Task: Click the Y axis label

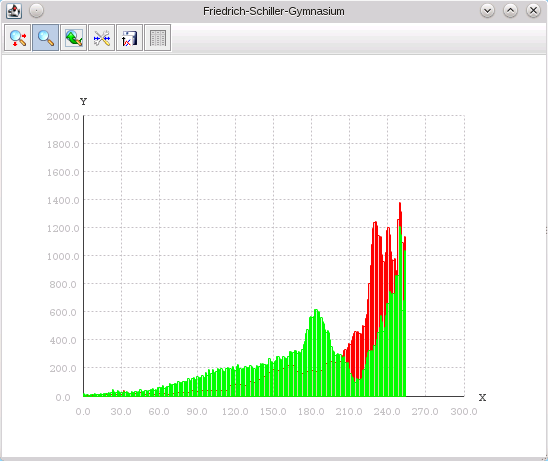Action: 83,102
